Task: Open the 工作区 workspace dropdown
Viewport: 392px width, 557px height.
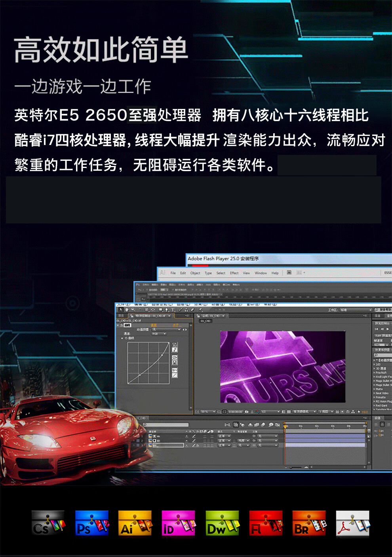Action: [356, 310]
